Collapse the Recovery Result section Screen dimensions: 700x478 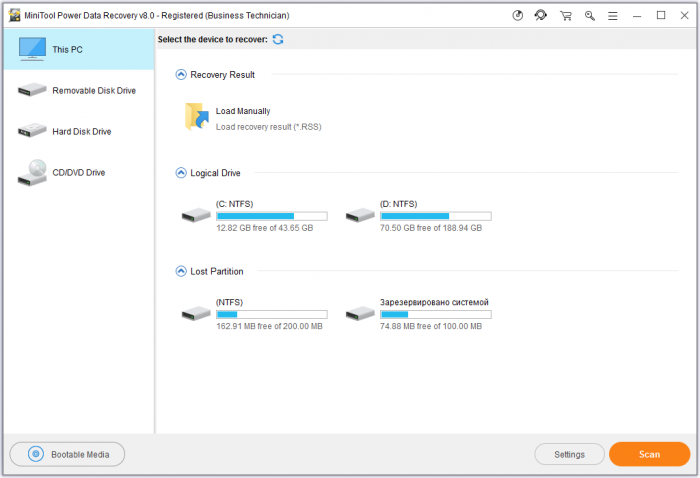click(x=181, y=75)
